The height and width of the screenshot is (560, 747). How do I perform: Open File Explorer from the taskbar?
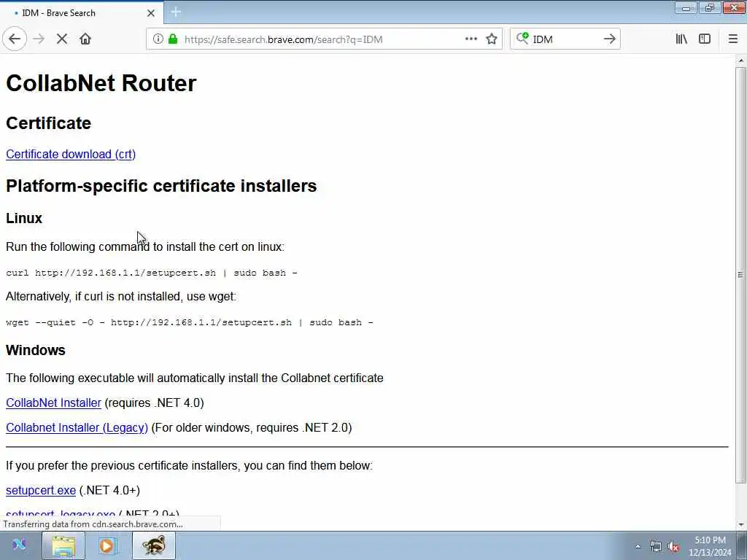[63, 545]
